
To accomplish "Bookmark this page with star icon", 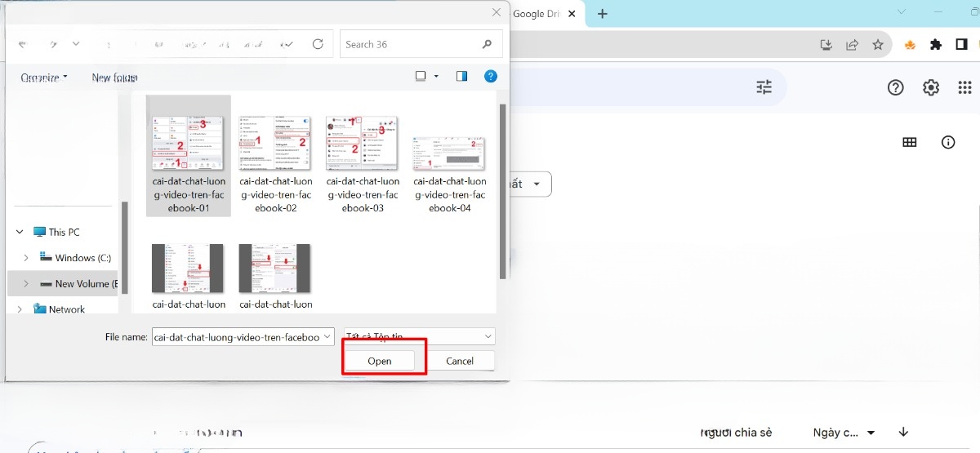I will [x=878, y=45].
